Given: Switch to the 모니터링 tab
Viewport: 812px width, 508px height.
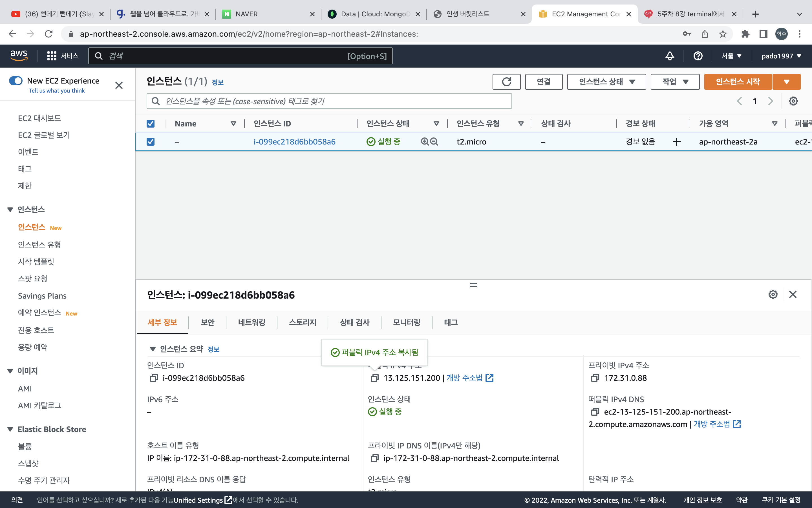Looking at the screenshot, I should click(x=407, y=323).
